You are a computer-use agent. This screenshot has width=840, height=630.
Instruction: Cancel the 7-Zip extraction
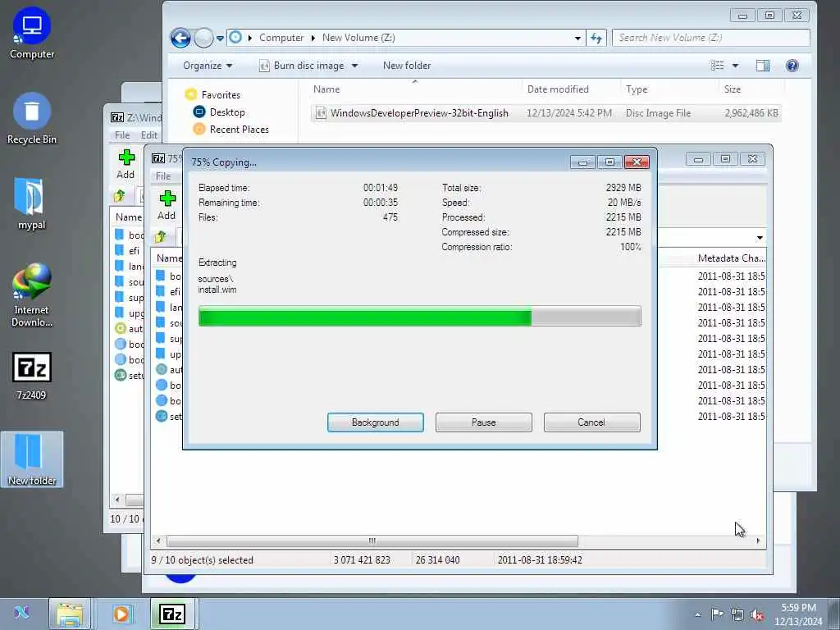[x=591, y=422]
